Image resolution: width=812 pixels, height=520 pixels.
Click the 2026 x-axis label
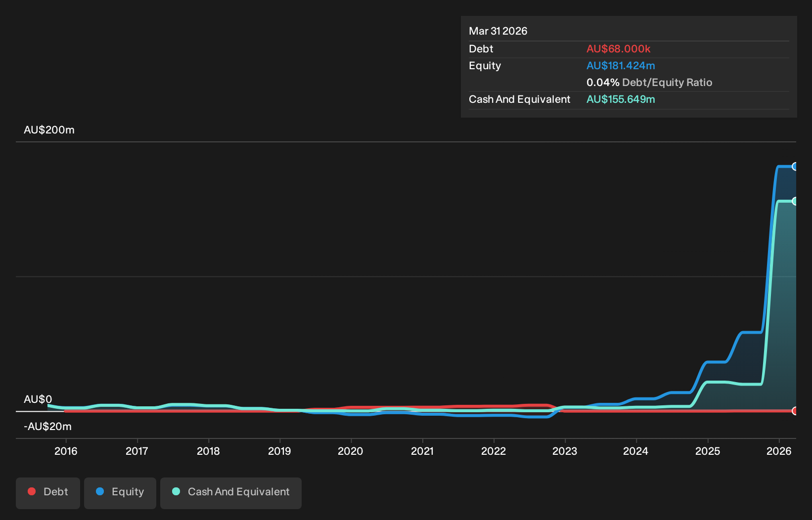tap(779, 451)
